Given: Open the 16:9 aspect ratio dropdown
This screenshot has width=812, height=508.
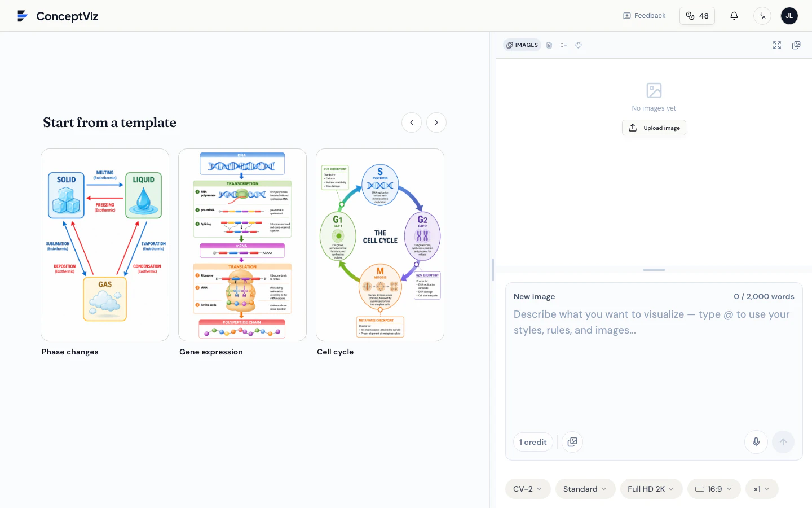Looking at the screenshot, I should 714,489.
